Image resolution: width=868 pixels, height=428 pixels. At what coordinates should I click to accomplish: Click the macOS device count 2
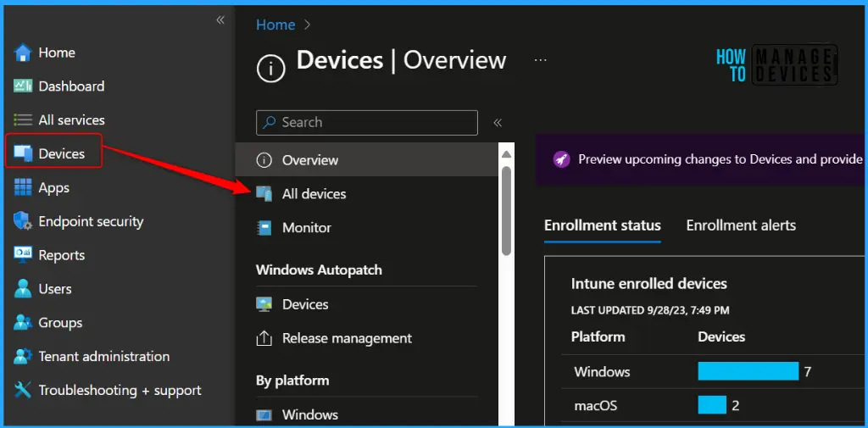point(736,405)
